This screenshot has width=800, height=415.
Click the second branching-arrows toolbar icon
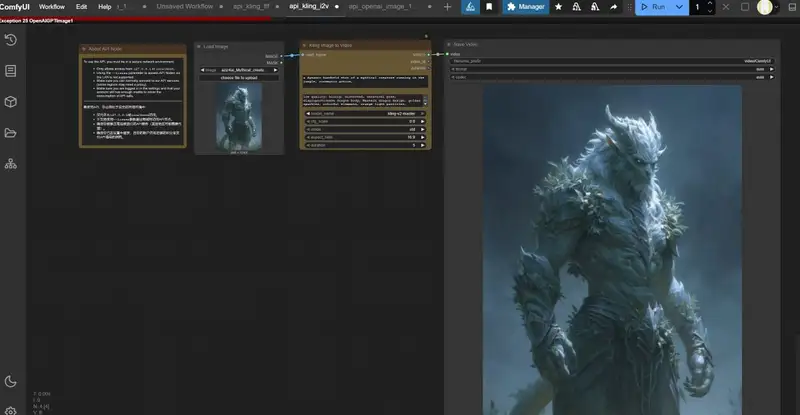[x=595, y=7]
